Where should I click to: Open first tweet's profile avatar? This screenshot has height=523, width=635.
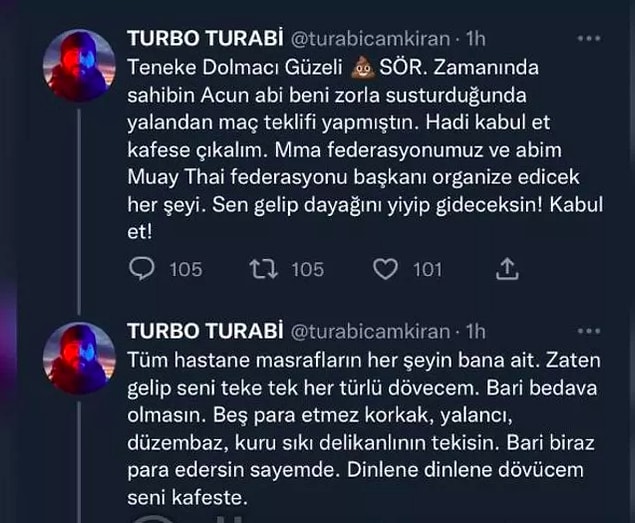click(79, 66)
